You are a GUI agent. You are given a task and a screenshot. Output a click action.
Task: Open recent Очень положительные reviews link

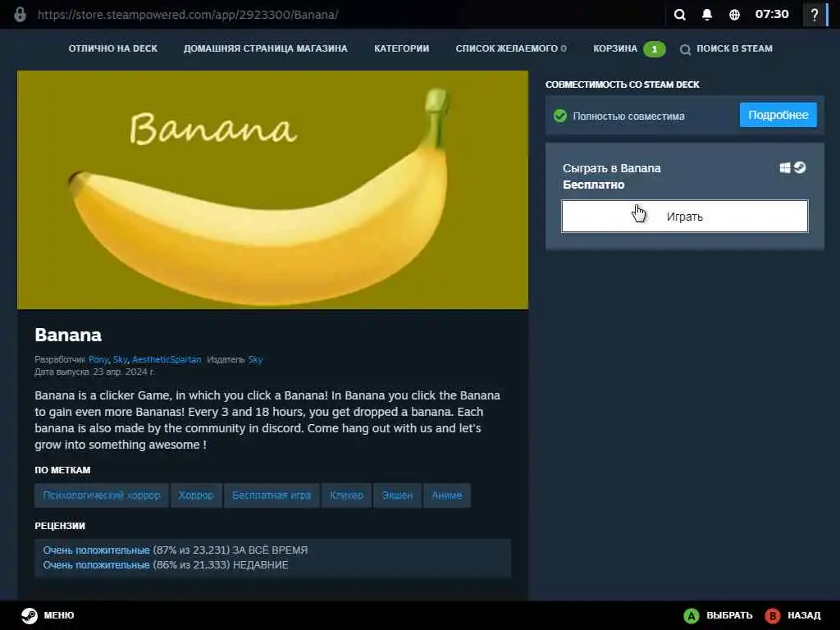click(97, 565)
